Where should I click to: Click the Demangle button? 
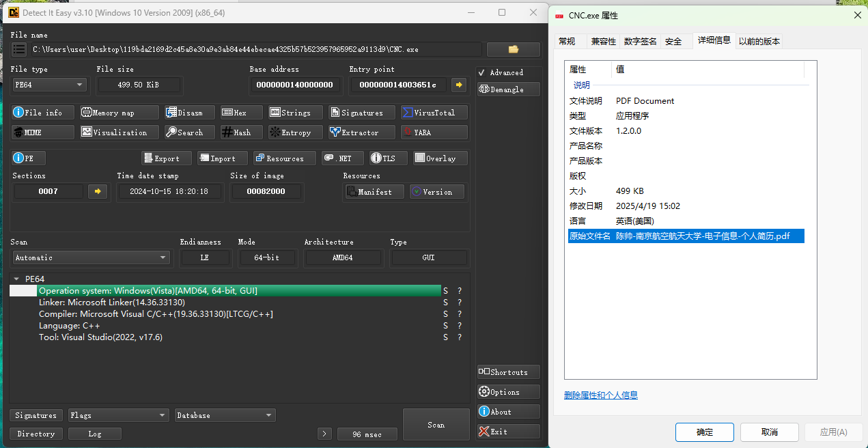pyautogui.click(x=509, y=89)
